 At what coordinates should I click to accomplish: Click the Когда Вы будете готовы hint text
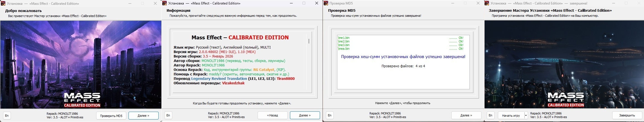click(242, 103)
